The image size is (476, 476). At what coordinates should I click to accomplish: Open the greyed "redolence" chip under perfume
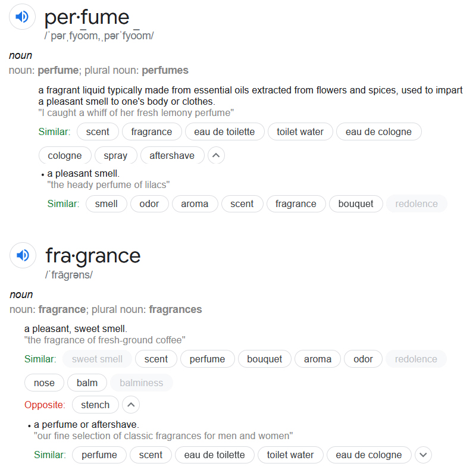(x=416, y=204)
